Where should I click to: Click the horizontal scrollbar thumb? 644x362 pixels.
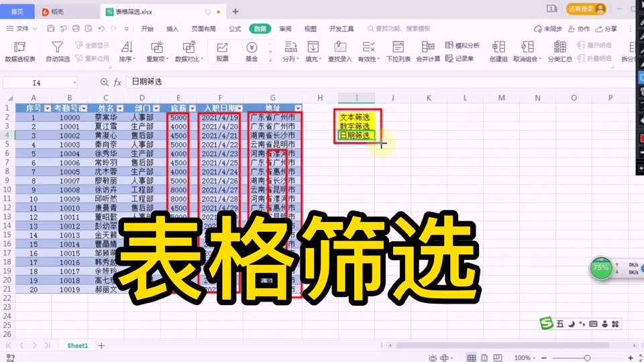(502, 346)
